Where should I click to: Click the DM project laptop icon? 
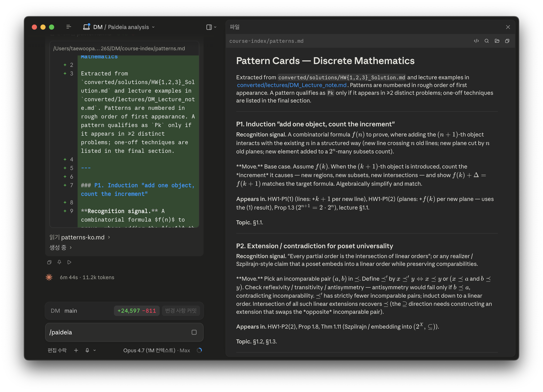(86, 27)
